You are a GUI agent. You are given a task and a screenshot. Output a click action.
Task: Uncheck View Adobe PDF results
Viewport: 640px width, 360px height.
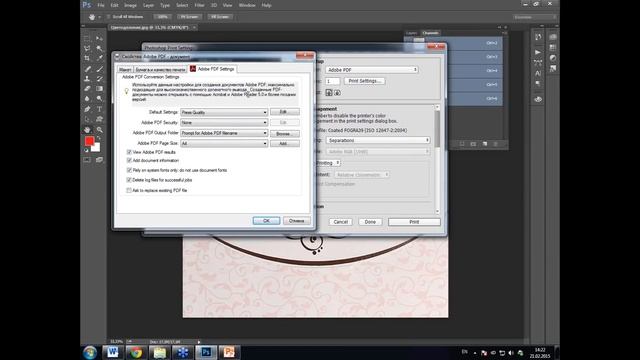(129, 152)
